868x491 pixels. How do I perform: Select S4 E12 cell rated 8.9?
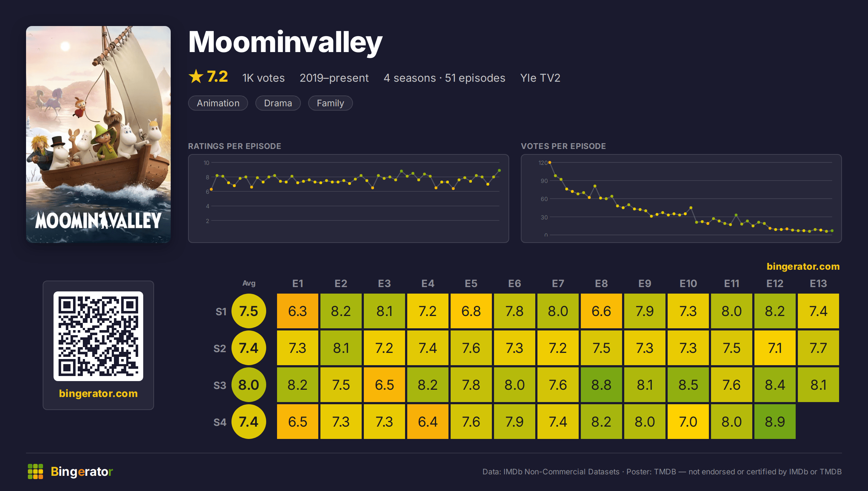[x=775, y=422]
